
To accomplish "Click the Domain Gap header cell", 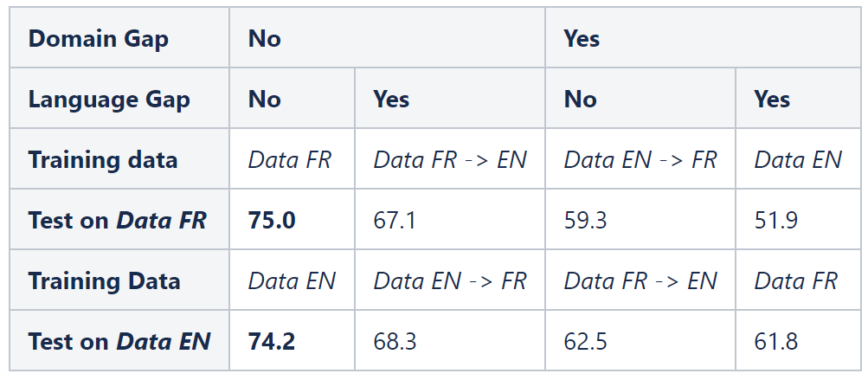I will pos(119,38).
